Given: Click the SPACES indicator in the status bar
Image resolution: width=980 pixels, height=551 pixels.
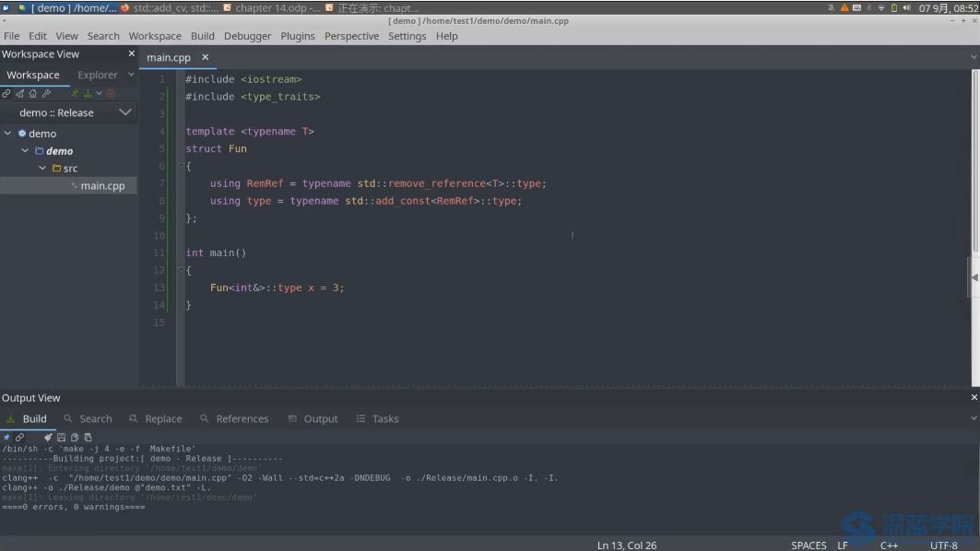Looking at the screenshot, I should click(x=809, y=545).
